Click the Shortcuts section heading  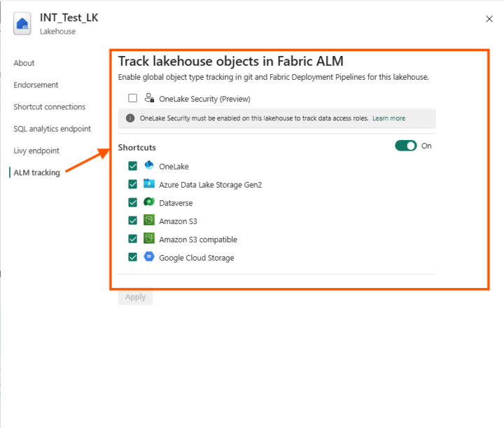coord(137,148)
